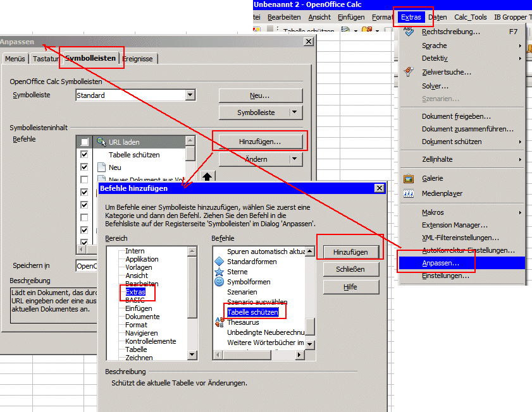Select Unbedingte Neuberechnung in Befehle list
Screen dimensions: 532x412
pos(266,332)
